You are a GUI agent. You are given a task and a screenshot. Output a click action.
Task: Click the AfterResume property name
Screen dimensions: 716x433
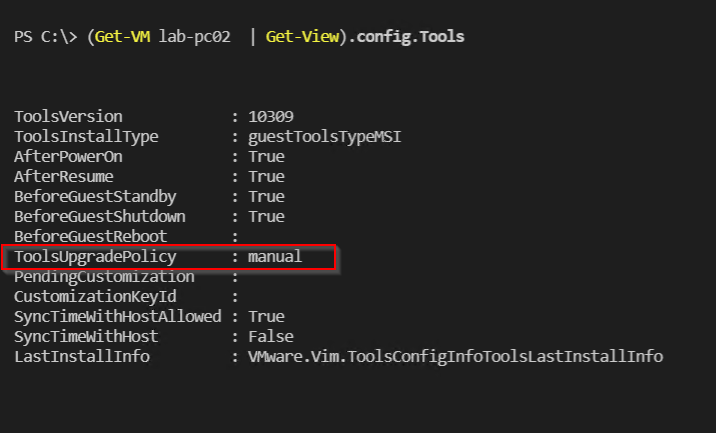point(64,177)
